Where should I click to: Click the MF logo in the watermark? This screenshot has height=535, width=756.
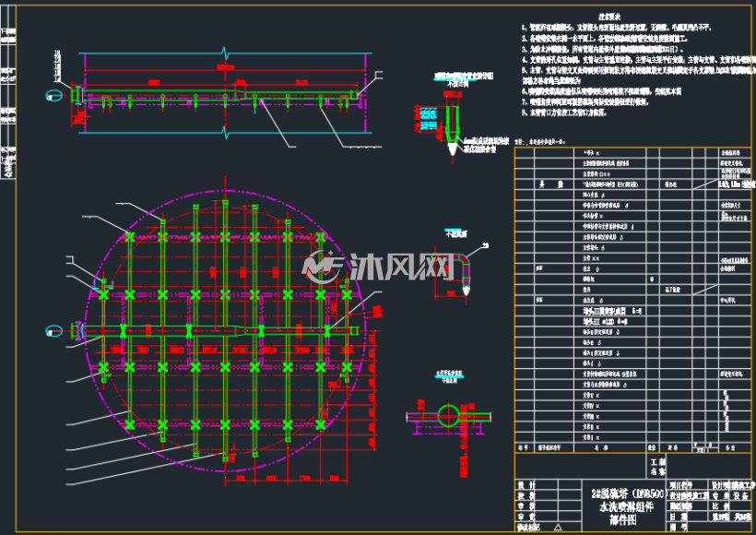[x=322, y=267]
